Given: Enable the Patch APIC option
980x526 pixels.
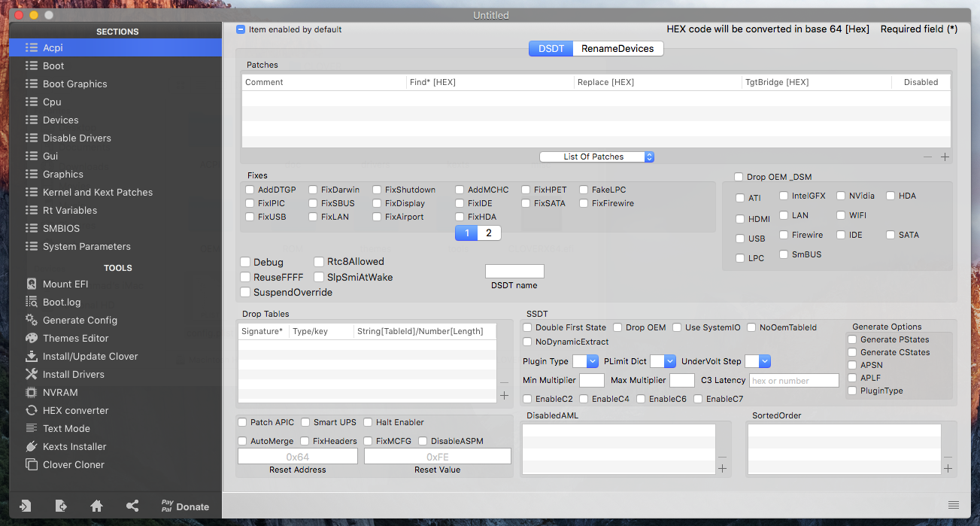Looking at the screenshot, I should [x=242, y=422].
